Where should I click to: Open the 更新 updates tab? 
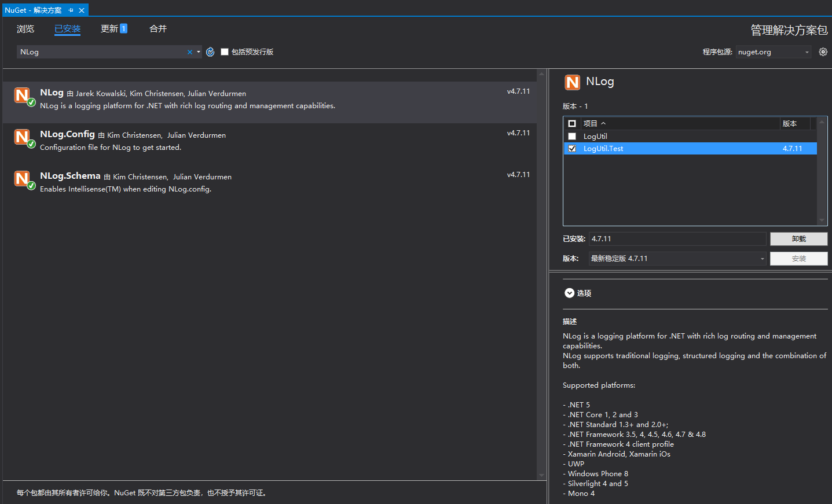pos(109,29)
